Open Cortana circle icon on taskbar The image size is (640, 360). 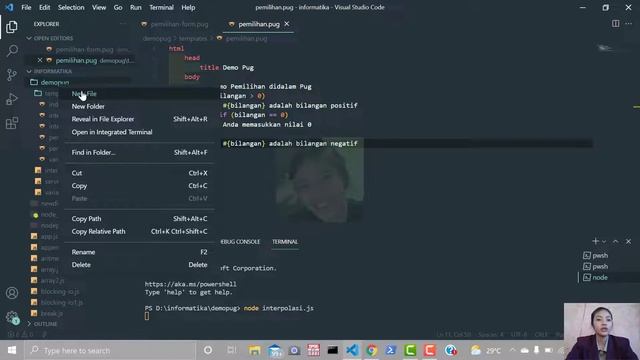click(x=208, y=350)
